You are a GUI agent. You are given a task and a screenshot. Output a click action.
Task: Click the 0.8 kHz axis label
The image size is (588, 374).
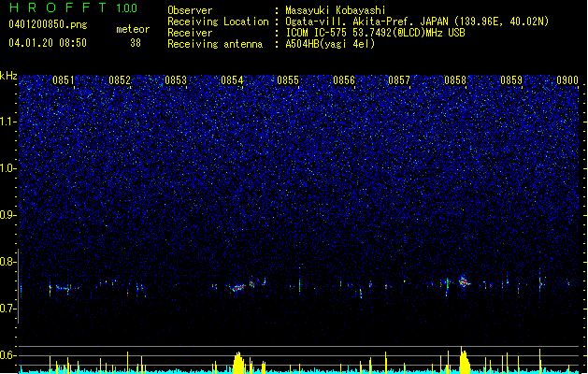point(8,262)
